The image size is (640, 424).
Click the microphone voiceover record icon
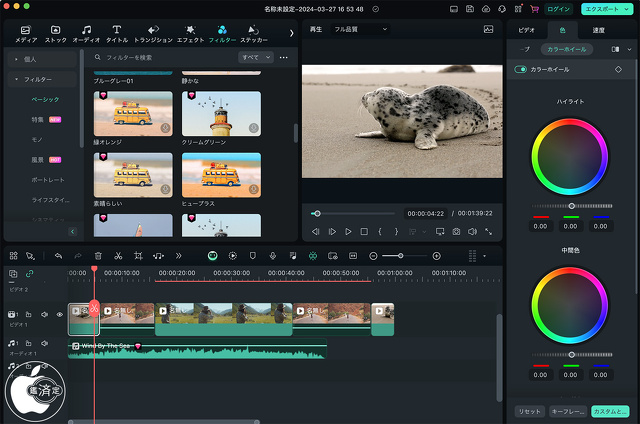pyautogui.click(x=272, y=256)
